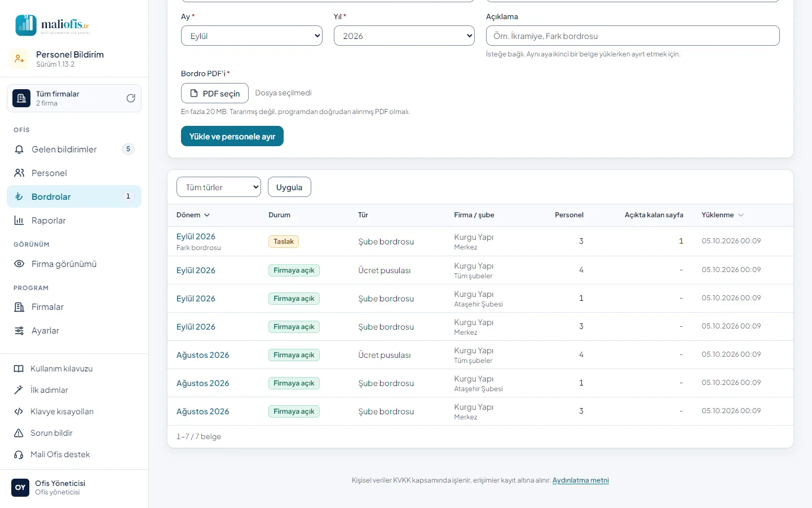Click the PDF seçin button

tap(215, 93)
